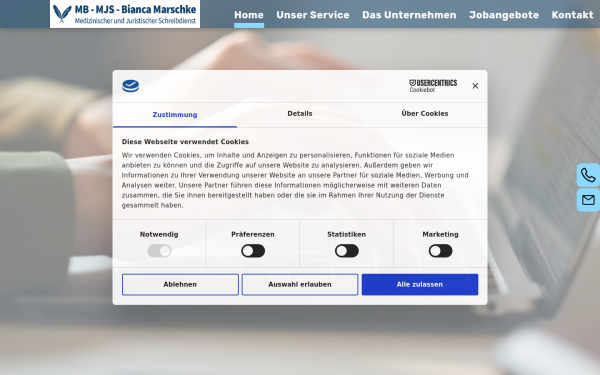Click the phone contact icon

(588, 175)
